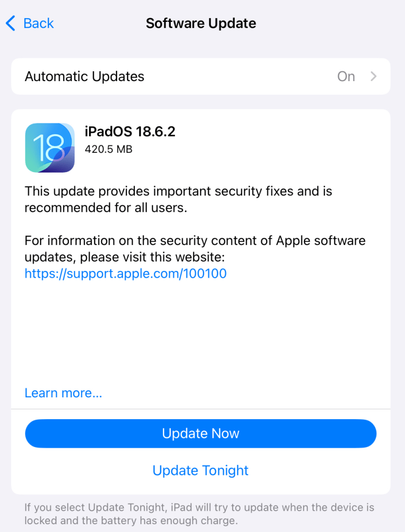Click the "updates, please visit this website:" line
The height and width of the screenshot is (532, 405).
coord(125,257)
